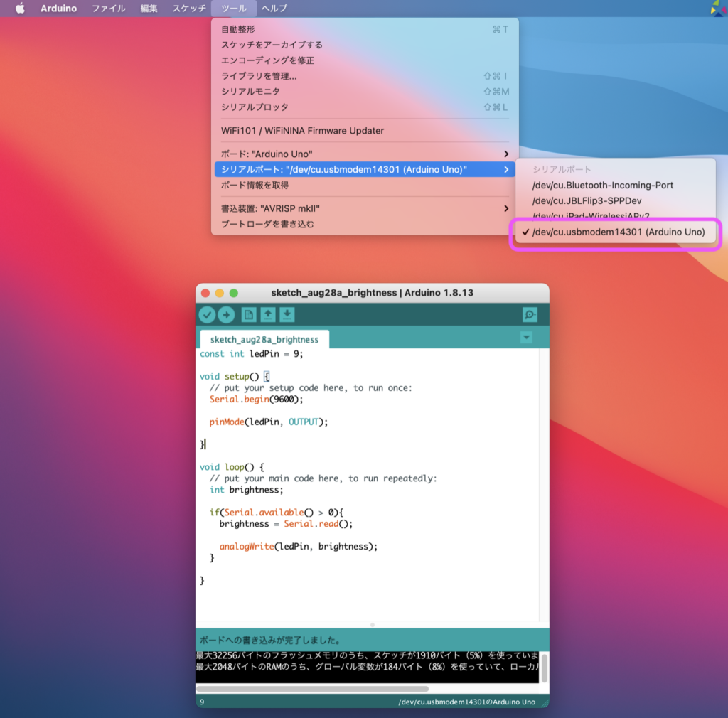This screenshot has height=718, width=728.
Task: Open the スケッチ menu
Action: click(x=189, y=9)
